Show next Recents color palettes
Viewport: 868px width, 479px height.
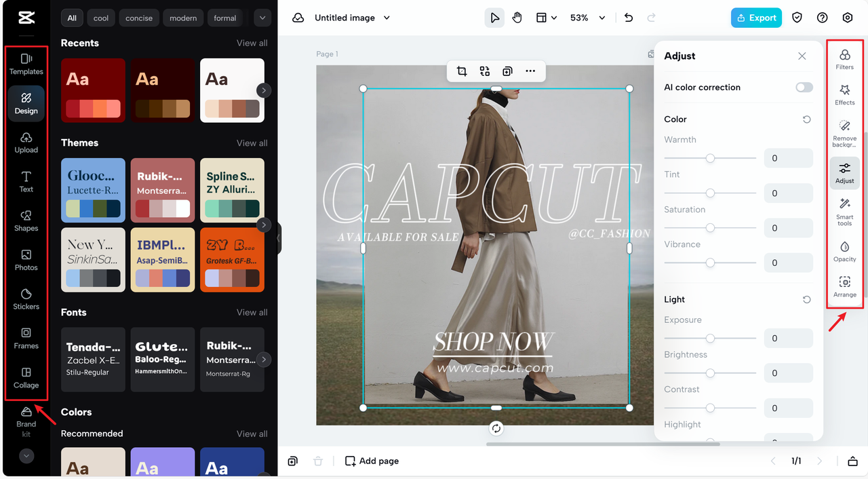264,90
